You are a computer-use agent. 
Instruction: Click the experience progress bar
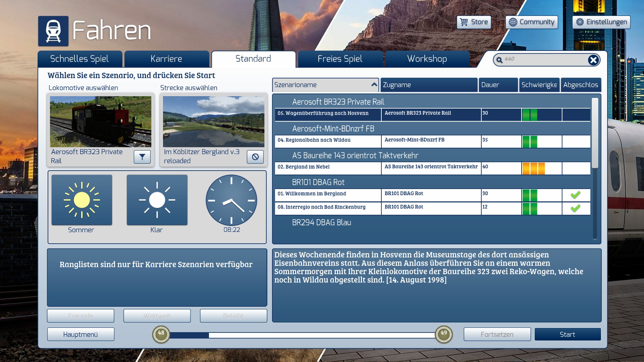click(x=302, y=335)
